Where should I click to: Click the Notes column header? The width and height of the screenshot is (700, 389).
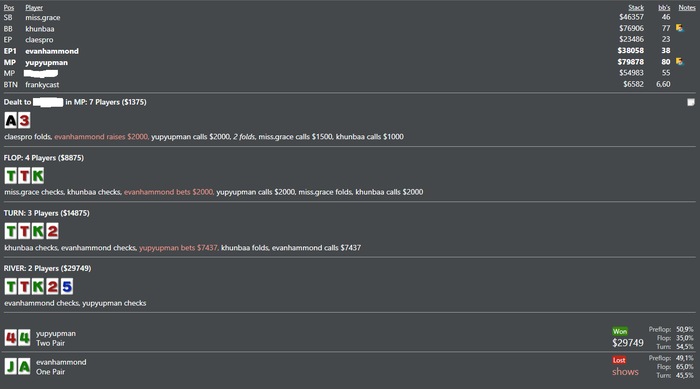tap(687, 8)
